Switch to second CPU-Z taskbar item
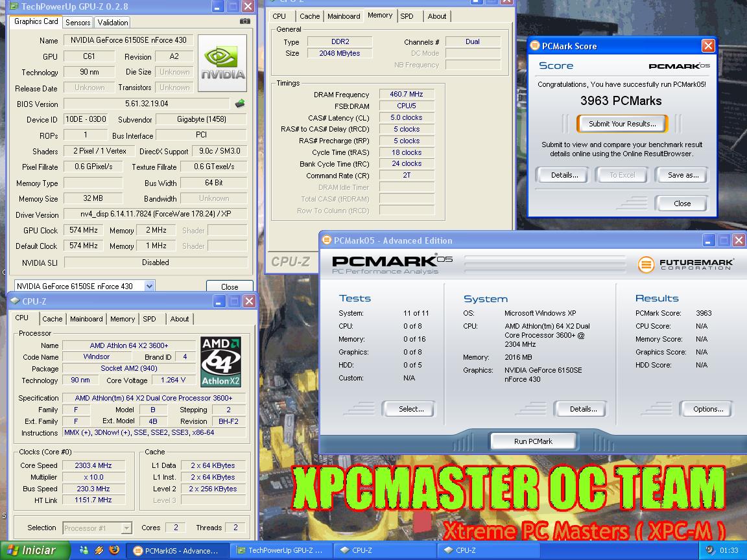 click(488, 550)
